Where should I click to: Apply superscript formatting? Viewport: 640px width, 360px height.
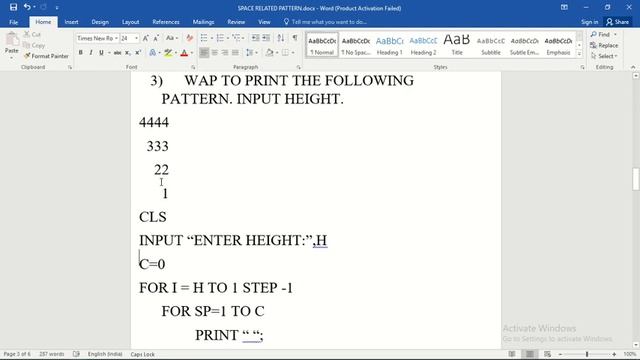(x=138, y=53)
